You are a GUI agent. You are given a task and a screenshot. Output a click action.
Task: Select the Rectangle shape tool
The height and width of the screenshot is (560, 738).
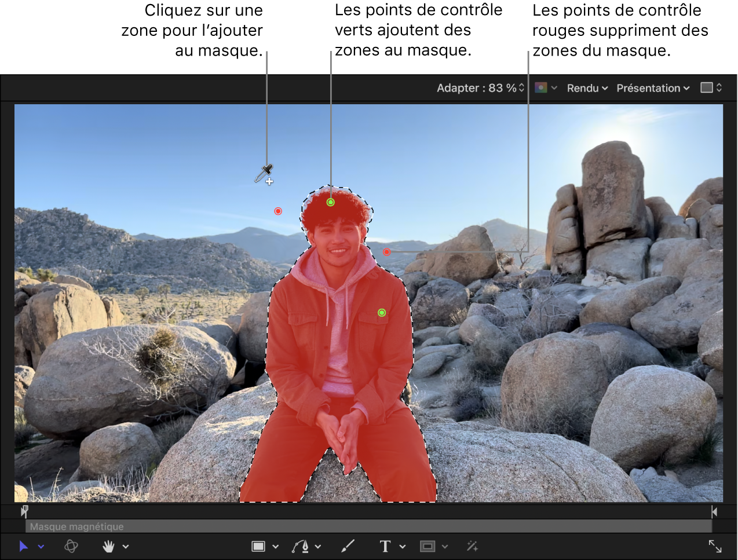[258, 546]
